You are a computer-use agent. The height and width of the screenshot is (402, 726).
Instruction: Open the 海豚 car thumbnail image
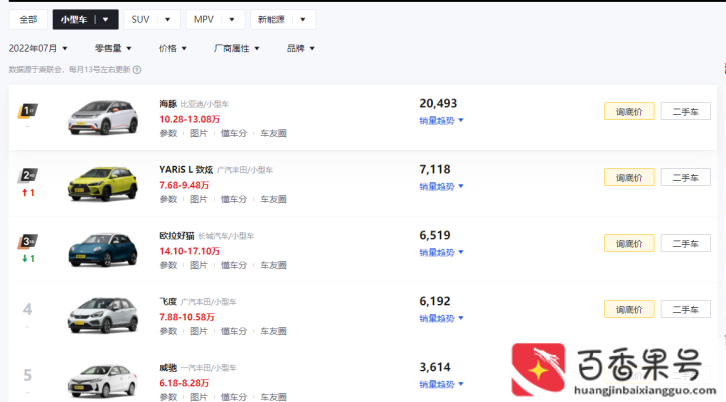[103, 117]
